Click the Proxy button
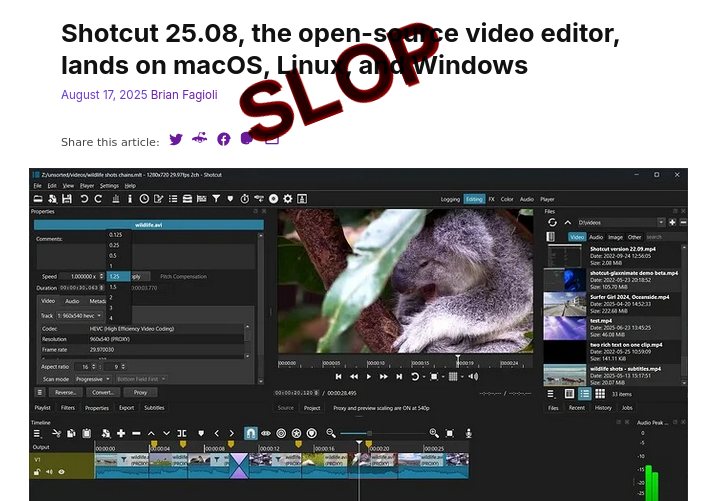 (140, 392)
